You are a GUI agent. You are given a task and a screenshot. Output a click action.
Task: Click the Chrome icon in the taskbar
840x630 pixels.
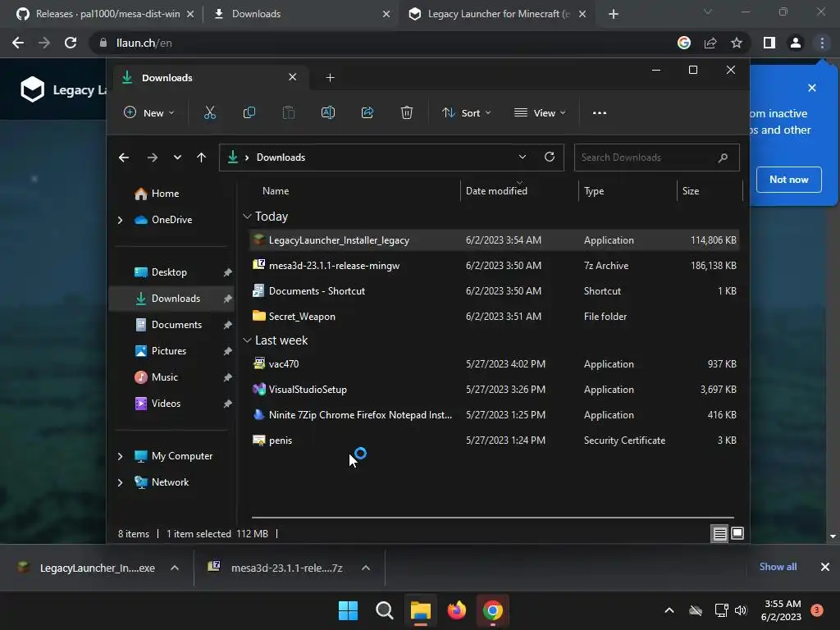[x=492, y=610]
